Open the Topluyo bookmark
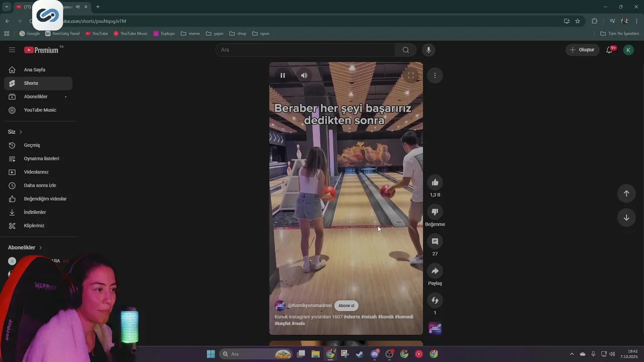The width and height of the screenshot is (644, 362). pyautogui.click(x=164, y=34)
